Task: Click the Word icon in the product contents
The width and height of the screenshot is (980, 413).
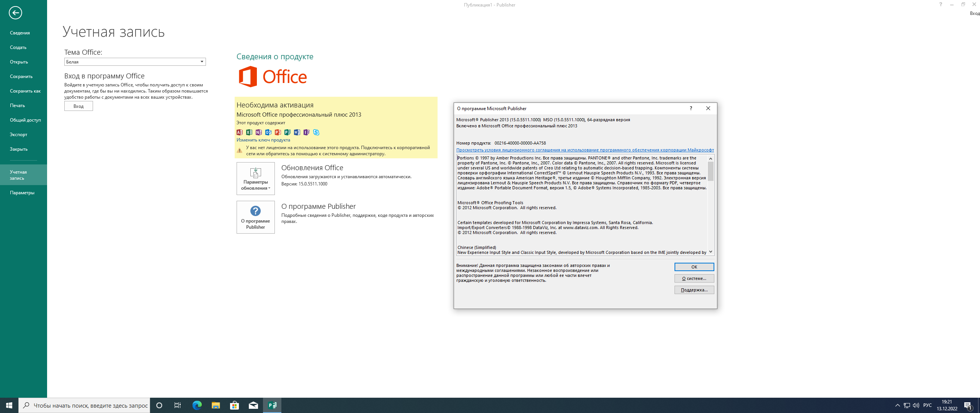Action: [297, 132]
